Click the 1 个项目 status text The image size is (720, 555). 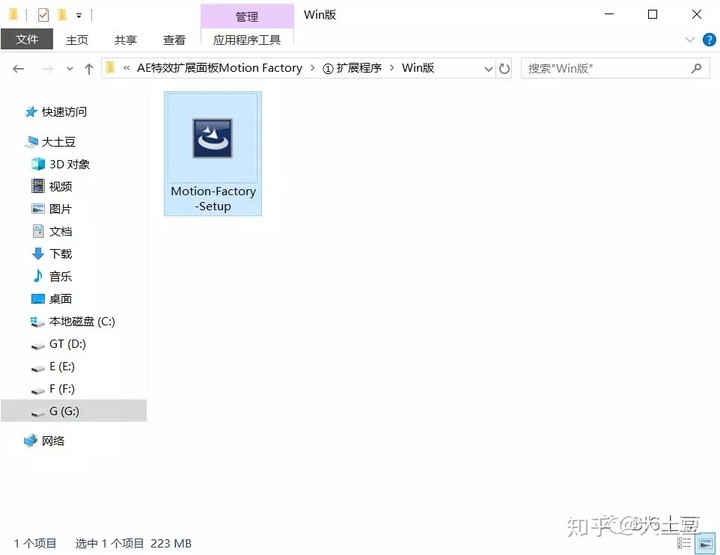(35, 544)
